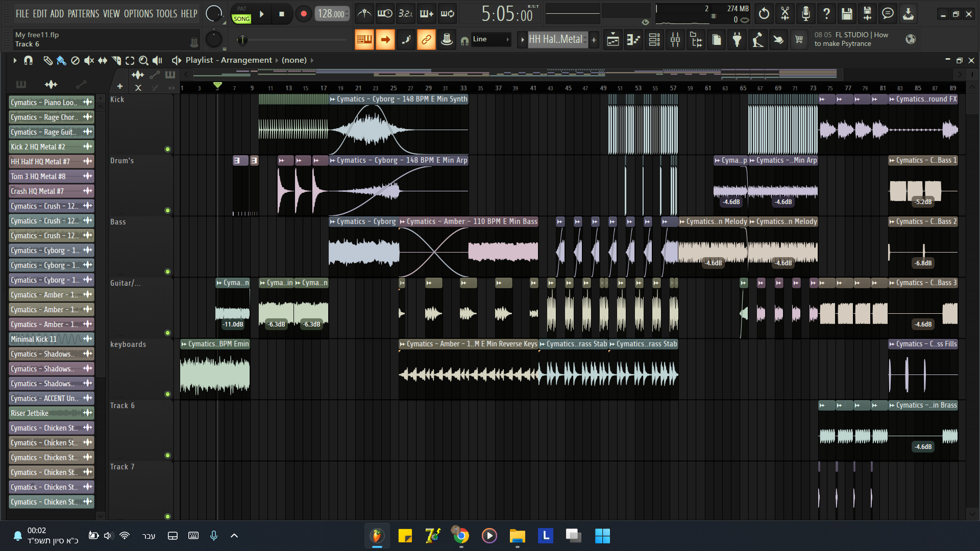This screenshot has width=980, height=551.
Task: Mute the Bass track green light
Action: pos(167,272)
